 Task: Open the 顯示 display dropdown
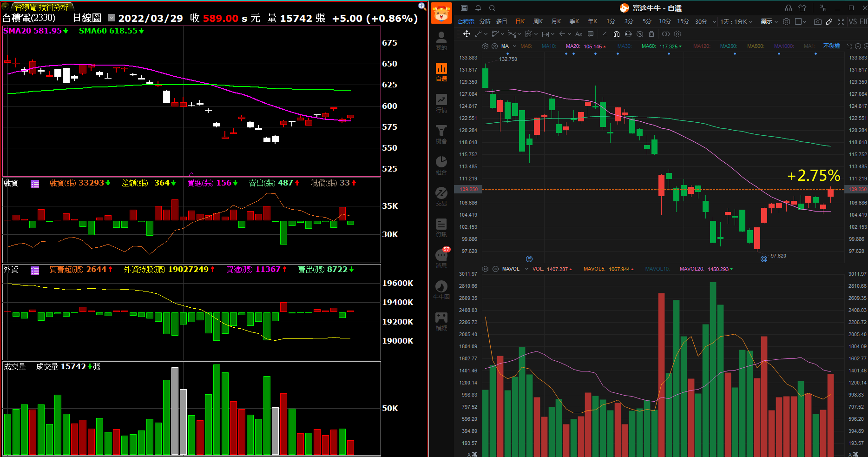click(769, 21)
